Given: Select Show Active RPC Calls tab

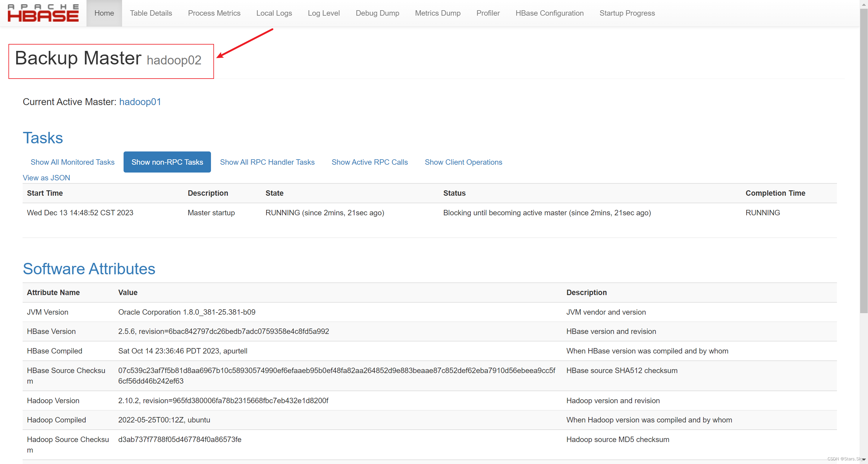Looking at the screenshot, I should (x=369, y=162).
